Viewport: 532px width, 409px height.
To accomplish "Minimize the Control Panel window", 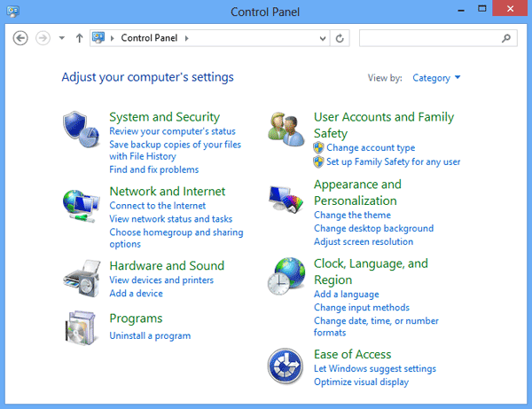I will click(461, 10).
